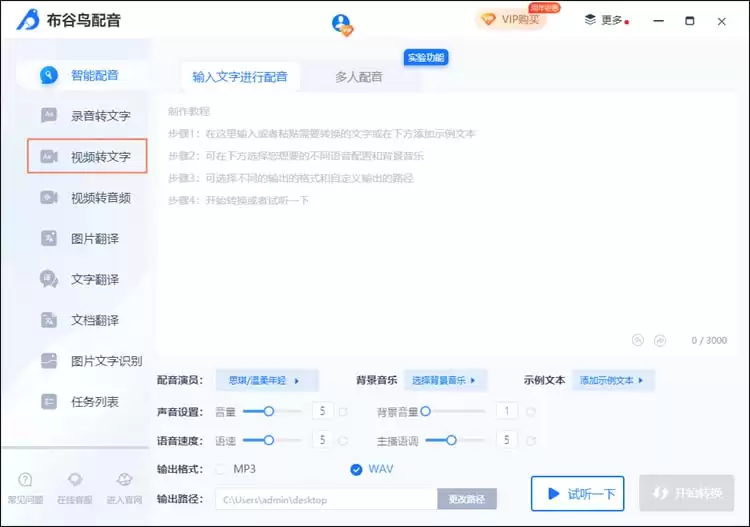Click the 视频转文字 sidebar icon
This screenshot has width=750, height=527.
49,156
